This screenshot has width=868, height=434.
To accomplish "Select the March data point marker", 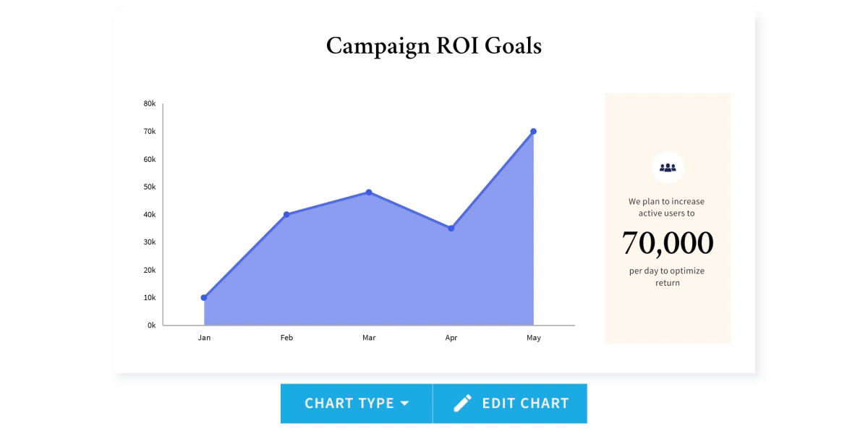I will [369, 192].
